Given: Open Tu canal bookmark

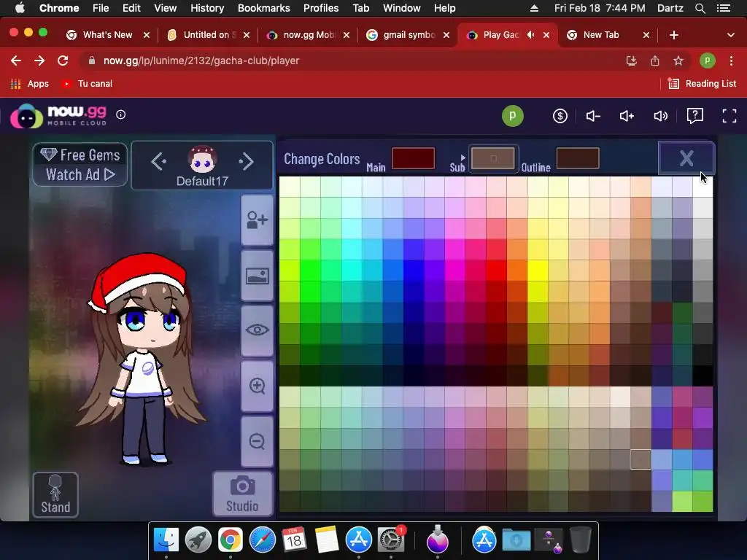Looking at the screenshot, I should pyautogui.click(x=87, y=84).
